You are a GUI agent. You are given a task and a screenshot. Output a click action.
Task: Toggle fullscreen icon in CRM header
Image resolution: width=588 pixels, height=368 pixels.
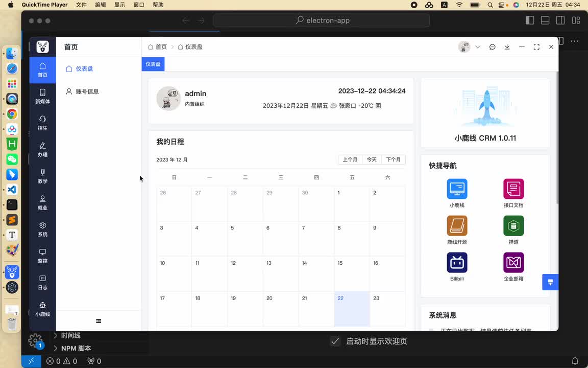[536, 47]
